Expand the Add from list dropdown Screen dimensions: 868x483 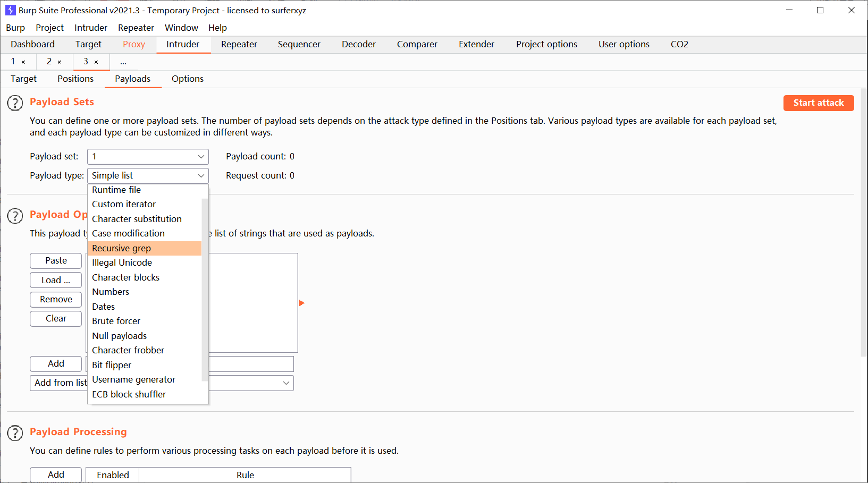click(x=286, y=383)
